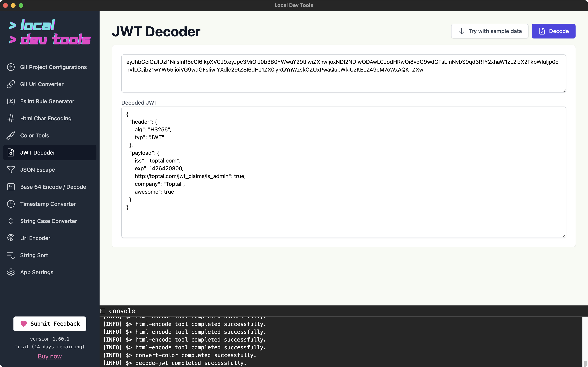588x367 pixels.
Task: Click the heart icon on Submit Feedback
Action: click(24, 323)
